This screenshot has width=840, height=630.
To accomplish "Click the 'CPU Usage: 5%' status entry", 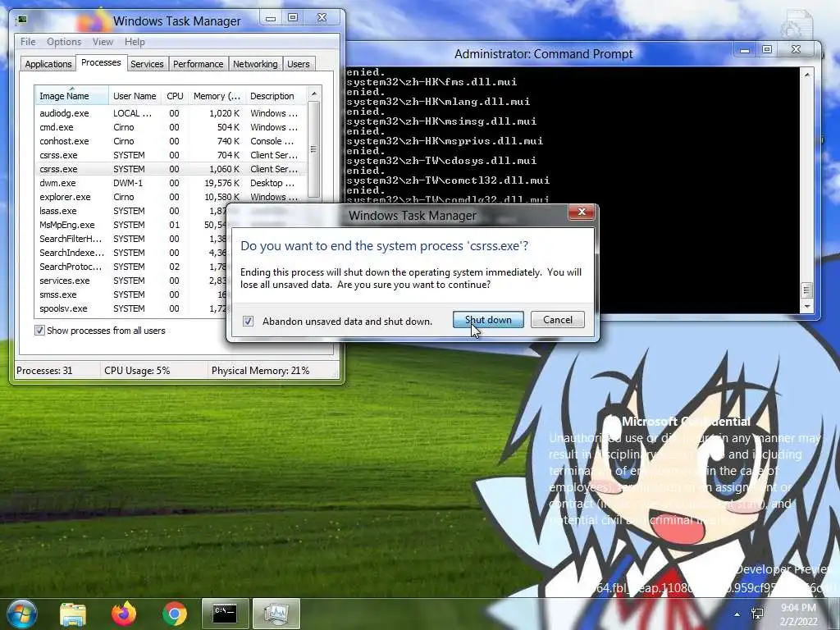I will click(137, 370).
